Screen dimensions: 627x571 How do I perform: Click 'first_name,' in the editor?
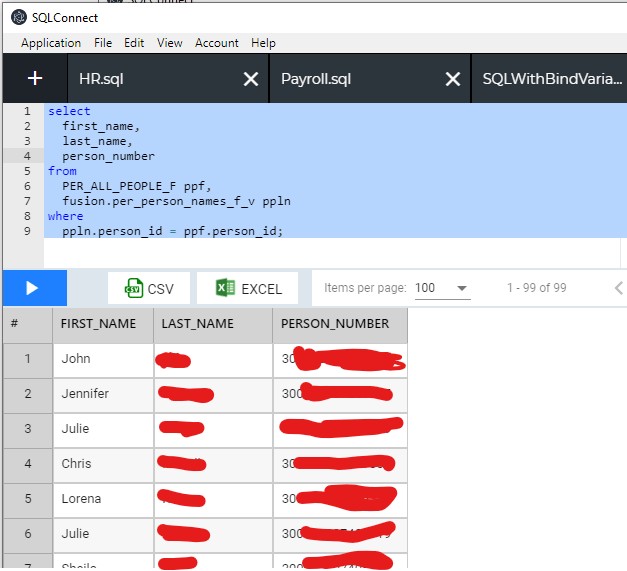pyautogui.click(x=101, y=126)
